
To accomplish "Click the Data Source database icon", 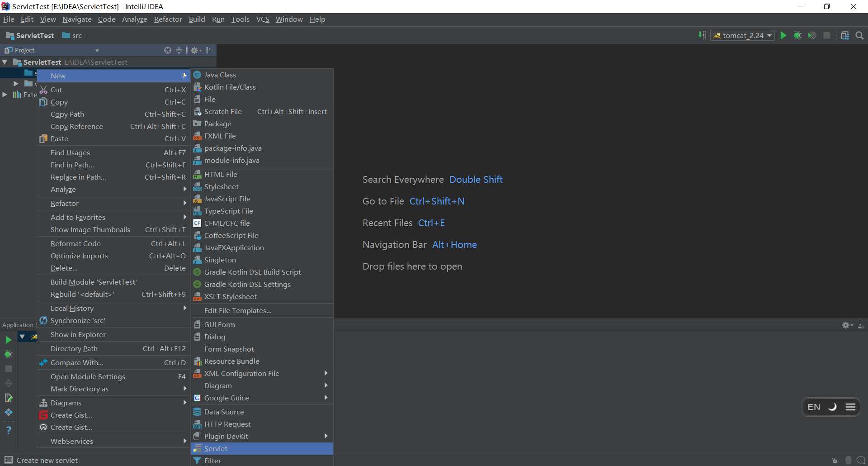I will (x=197, y=412).
